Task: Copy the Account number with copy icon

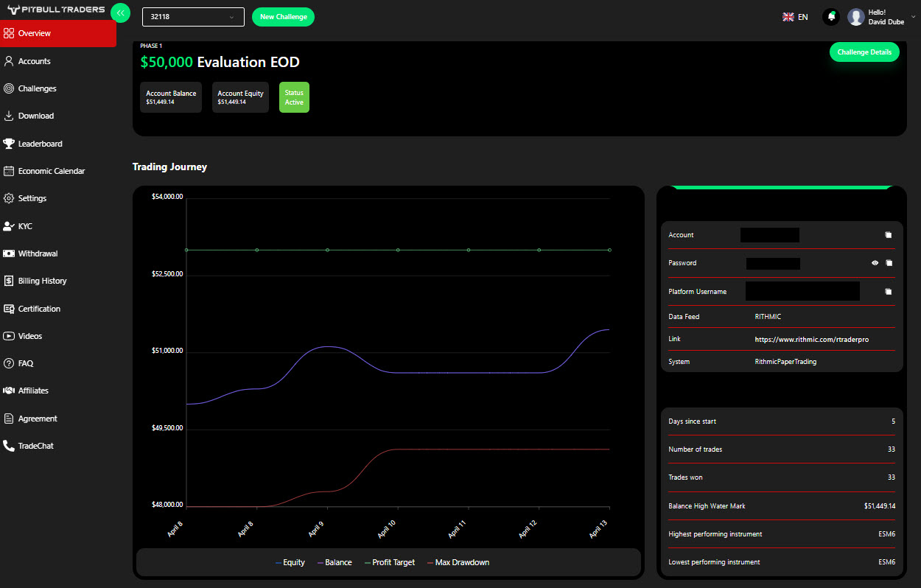Action: (x=888, y=235)
